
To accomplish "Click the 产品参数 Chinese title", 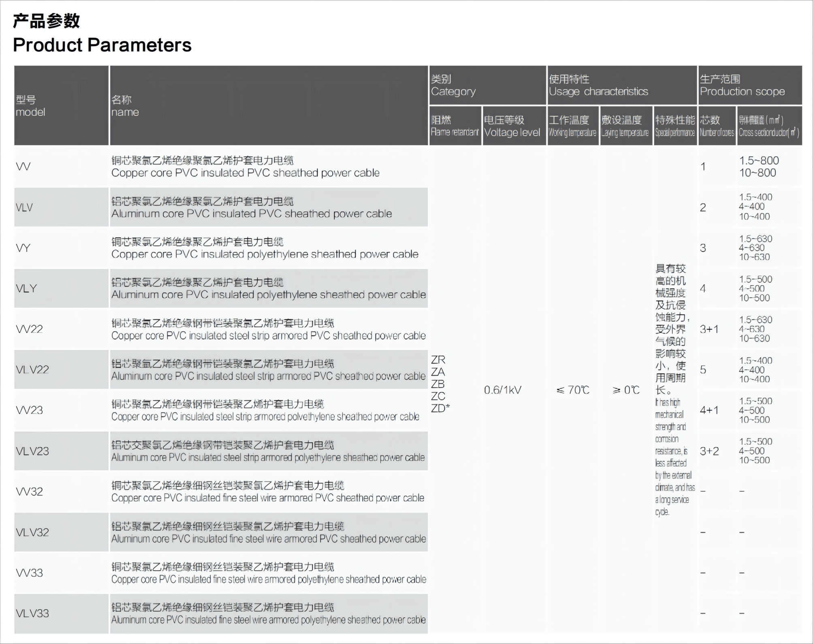I will 46,20.
